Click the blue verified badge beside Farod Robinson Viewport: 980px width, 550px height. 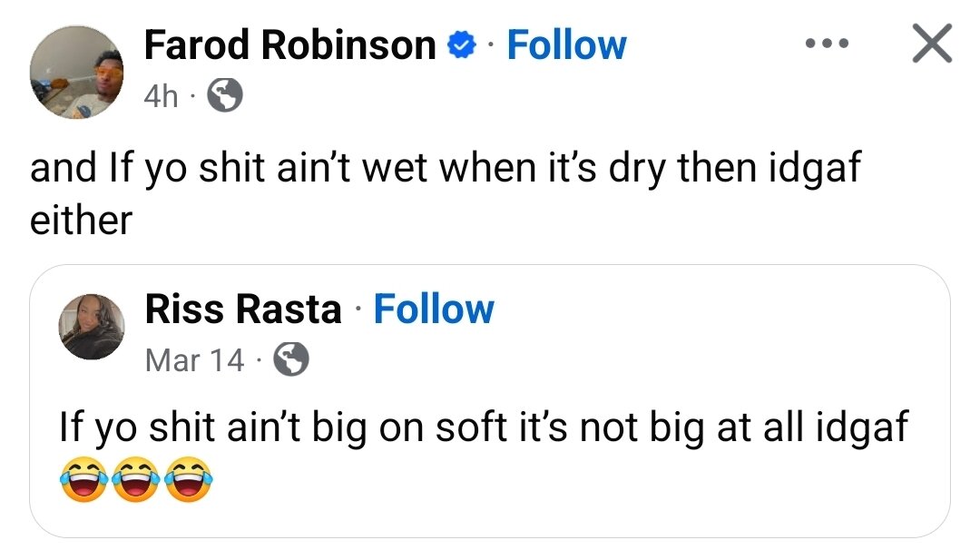coord(463,45)
